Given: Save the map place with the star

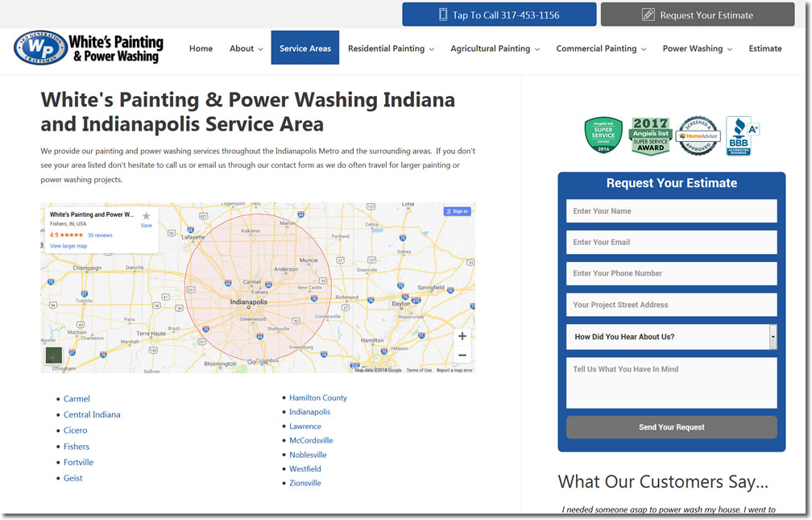Looking at the screenshot, I should click(x=147, y=218).
